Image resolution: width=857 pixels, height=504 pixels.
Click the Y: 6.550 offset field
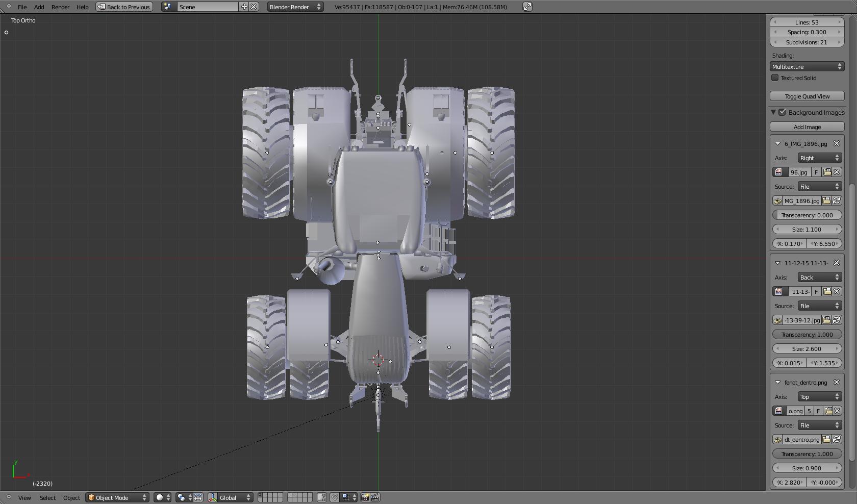824,244
